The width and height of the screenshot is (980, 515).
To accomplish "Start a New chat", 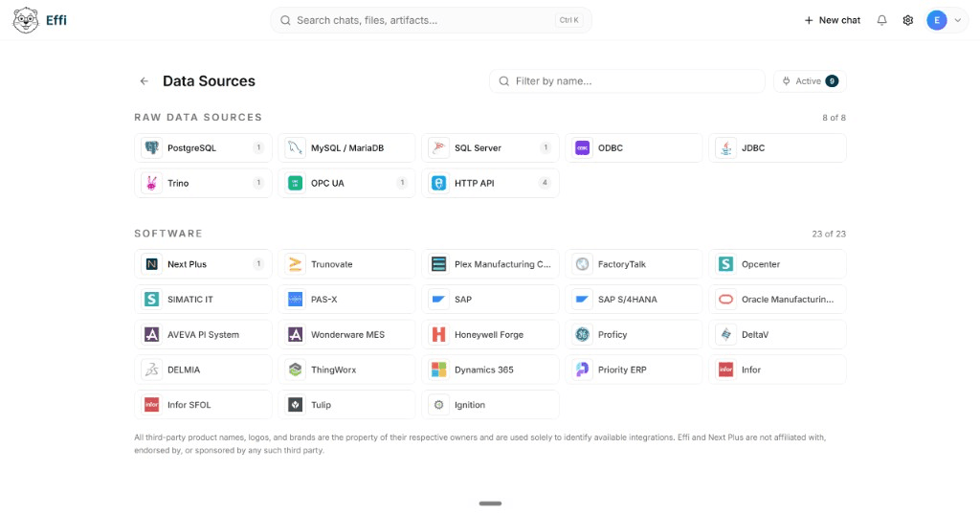I will click(832, 20).
